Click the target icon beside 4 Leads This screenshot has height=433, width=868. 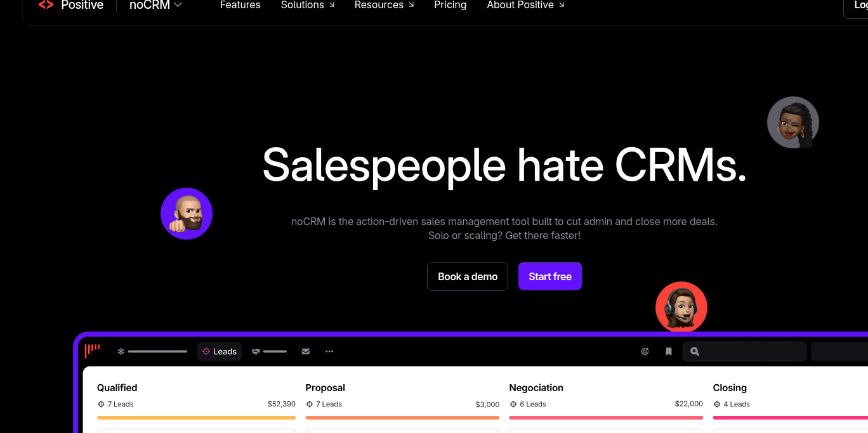(717, 404)
